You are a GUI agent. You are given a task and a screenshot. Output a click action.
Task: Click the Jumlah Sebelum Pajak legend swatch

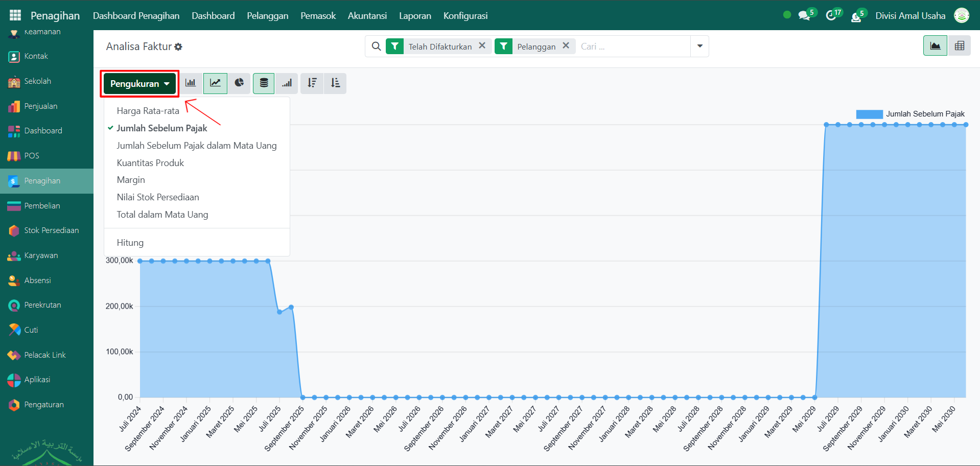pyautogui.click(x=869, y=114)
